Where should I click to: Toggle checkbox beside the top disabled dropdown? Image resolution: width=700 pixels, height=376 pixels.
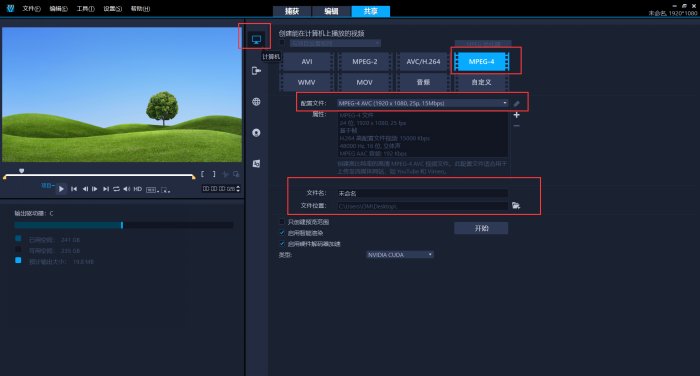(282, 43)
